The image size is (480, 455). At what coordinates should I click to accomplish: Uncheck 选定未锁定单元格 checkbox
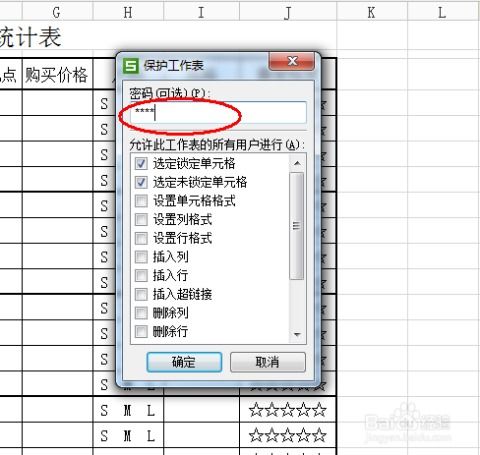click(x=141, y=182)
